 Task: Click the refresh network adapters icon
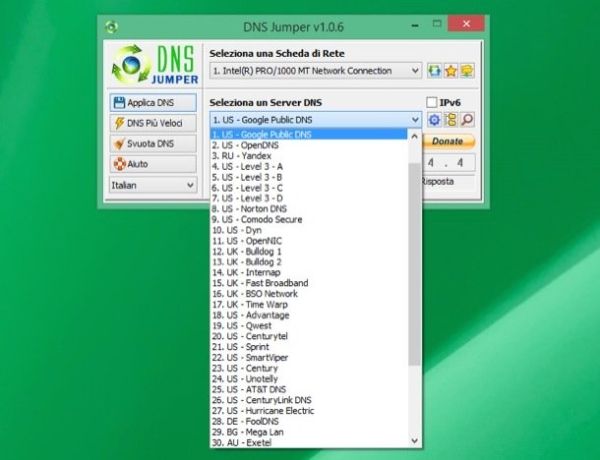point(435,71)
